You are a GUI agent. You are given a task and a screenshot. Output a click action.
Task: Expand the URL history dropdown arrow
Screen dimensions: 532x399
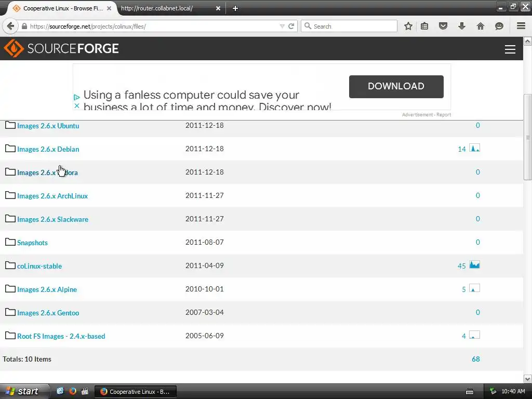click(x=282, y=26)
